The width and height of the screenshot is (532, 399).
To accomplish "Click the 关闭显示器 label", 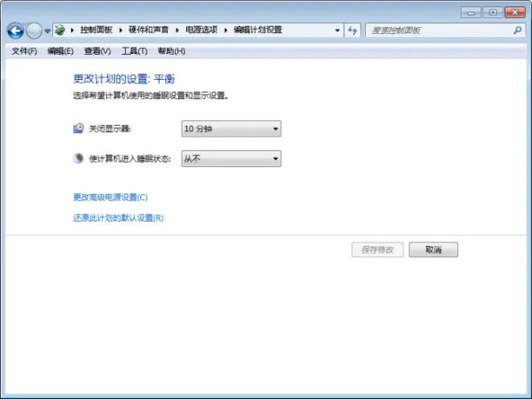I will [110, 129].
